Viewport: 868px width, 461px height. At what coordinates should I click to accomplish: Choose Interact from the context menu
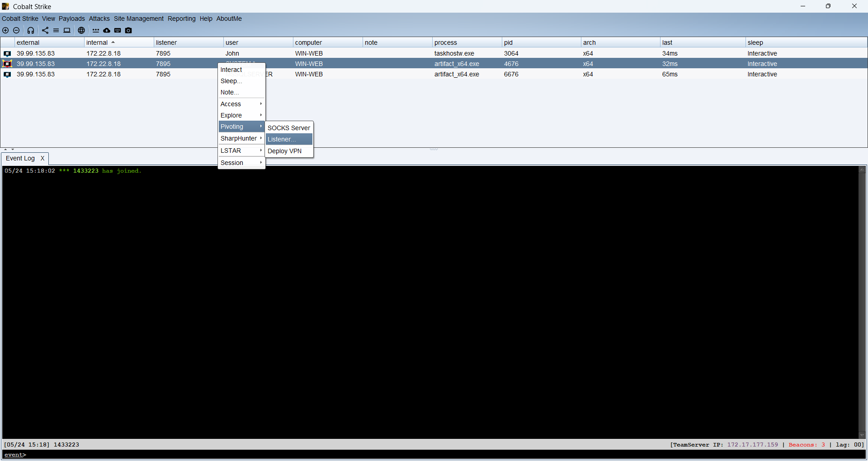coord(241,70)
